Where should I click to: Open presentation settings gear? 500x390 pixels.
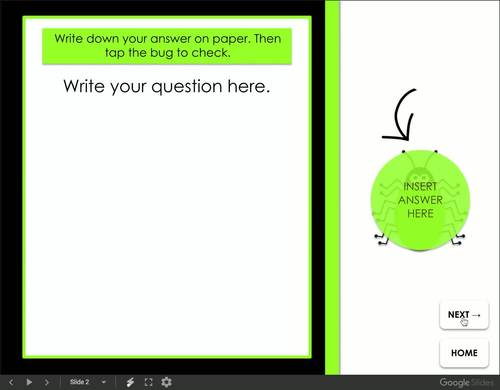pyautogui.click(x=166, y=382)
